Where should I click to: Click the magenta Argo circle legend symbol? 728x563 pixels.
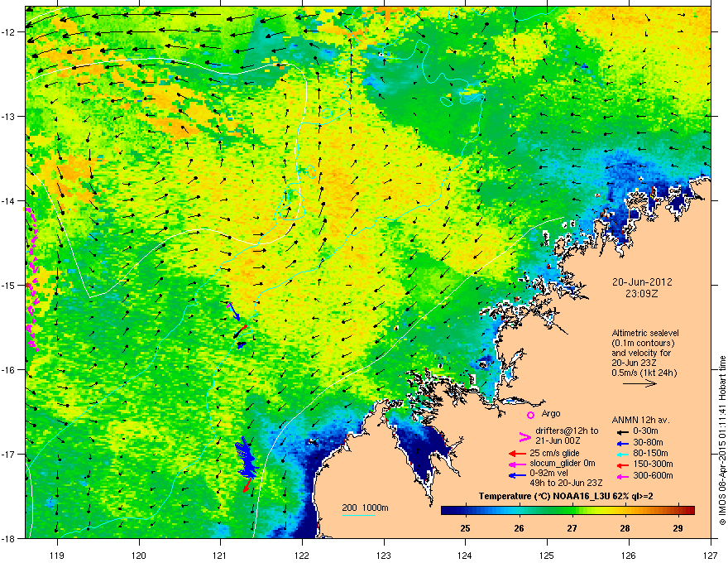[x=530, y=415]
